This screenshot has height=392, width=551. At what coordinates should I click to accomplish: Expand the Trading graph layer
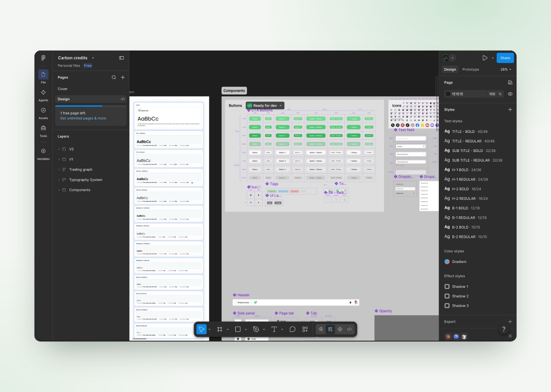point(59,170)
